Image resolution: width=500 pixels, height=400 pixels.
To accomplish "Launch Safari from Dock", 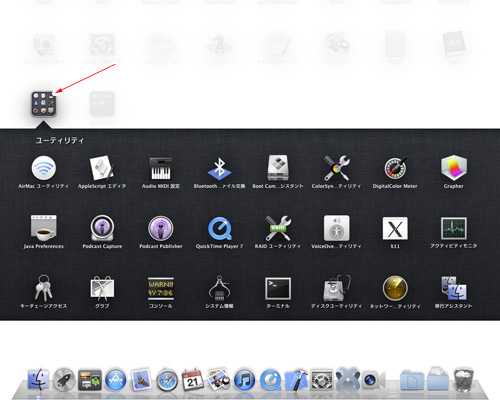I will point(167,380).
